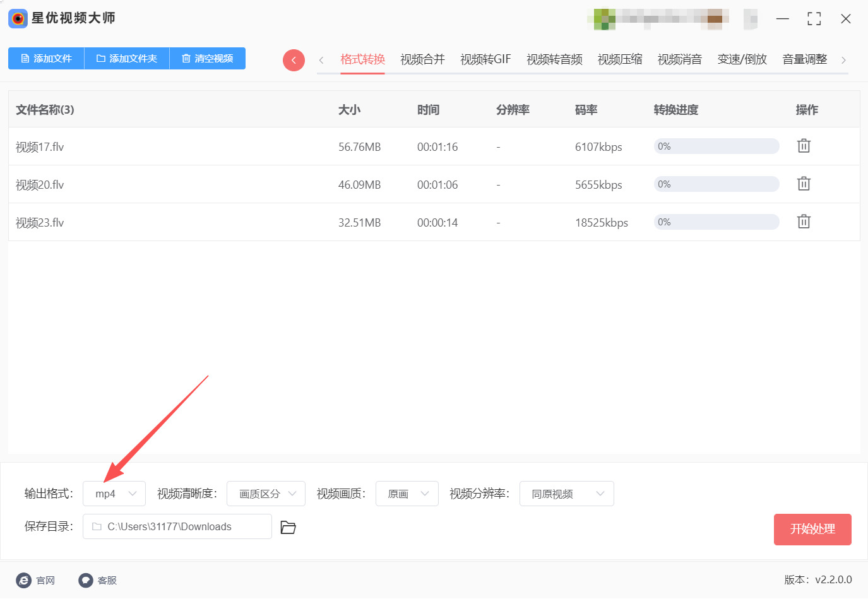868x599 pixels.
Task: Click the progress bar for 视频17.flv
Action: pyautogui.click(x=716, y=146)
